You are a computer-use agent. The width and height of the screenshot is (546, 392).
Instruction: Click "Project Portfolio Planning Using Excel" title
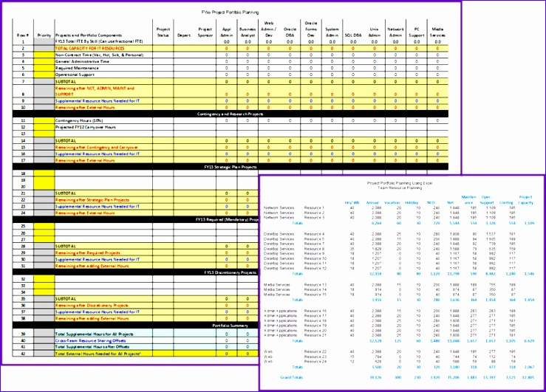[x=400, y=183]
